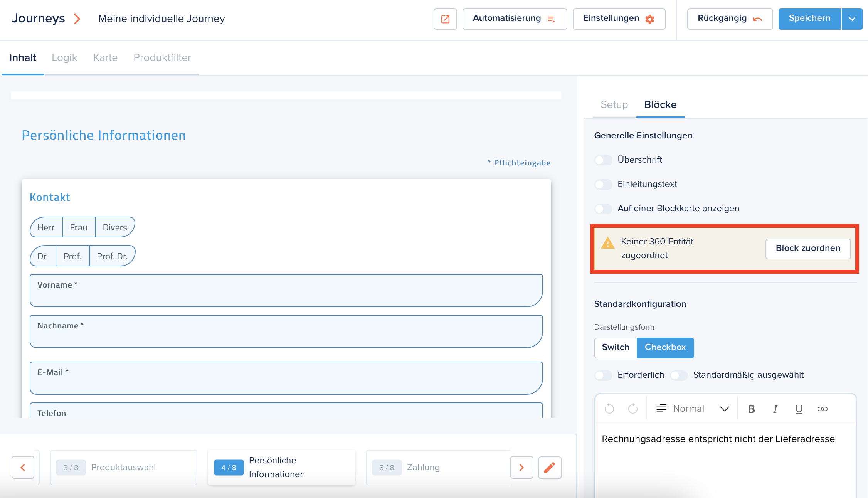Apply underline formatting in editor
Screen dimensions: 868x498
point(799,409)
